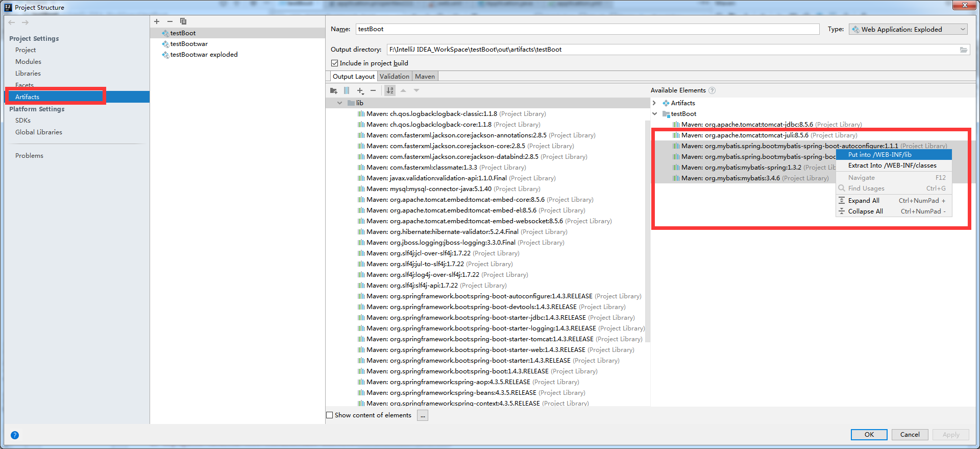
Task: Select the testBoot:war artifact
Action: 237,44
